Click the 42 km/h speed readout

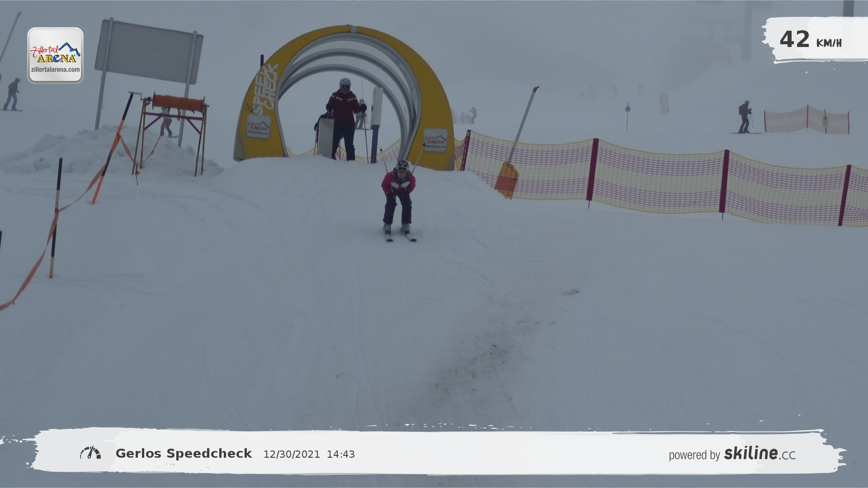tap(810, 40)
